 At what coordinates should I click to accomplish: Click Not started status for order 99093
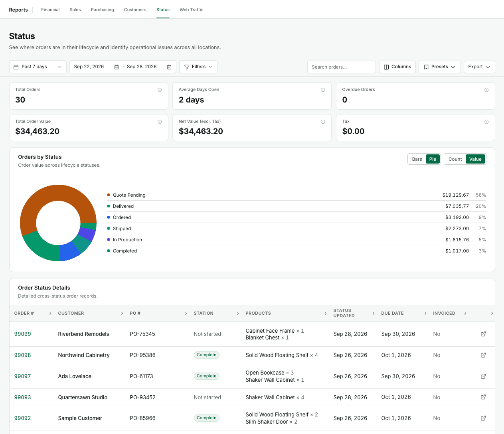[x=207, y=397]
